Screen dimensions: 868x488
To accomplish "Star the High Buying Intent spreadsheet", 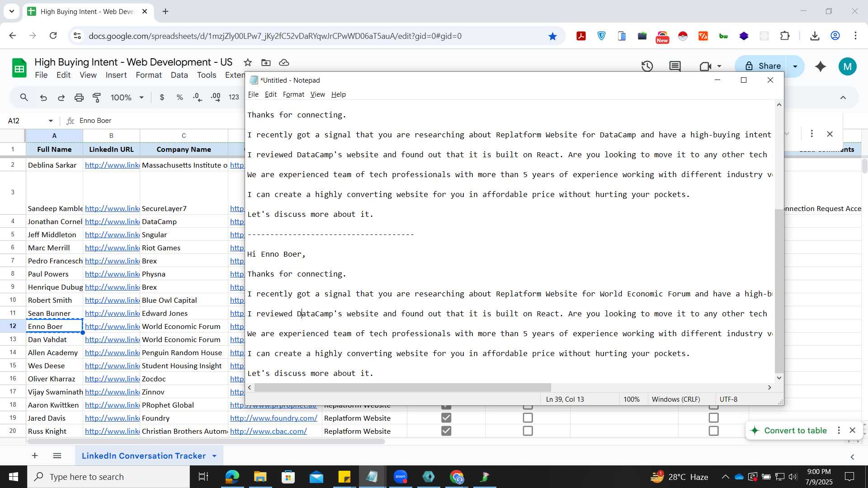I will point(247,62).
